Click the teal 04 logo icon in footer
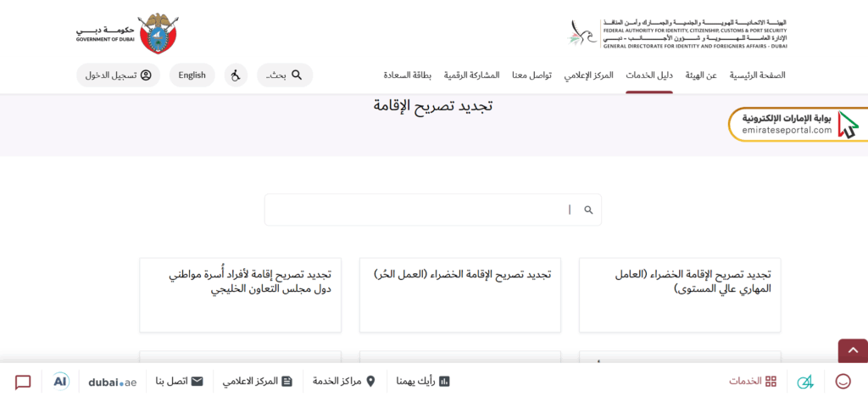The height and width of the screenshot is (397, 868). pyautogui.click(x=805, y=382)
